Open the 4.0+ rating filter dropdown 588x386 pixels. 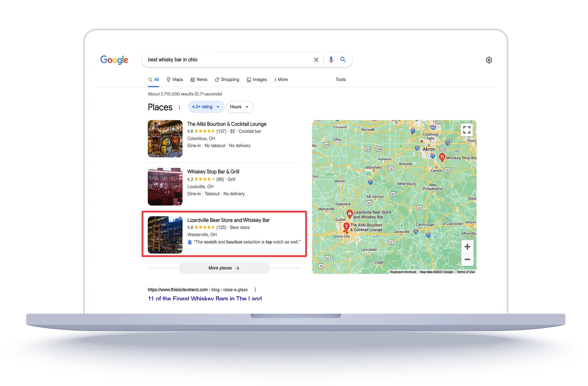click(x=206, y=107)
